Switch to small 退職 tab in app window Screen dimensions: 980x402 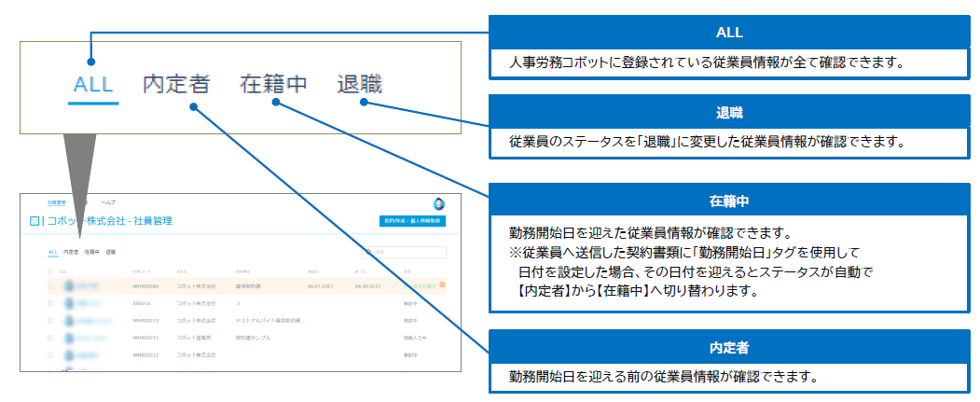(111, 252)
